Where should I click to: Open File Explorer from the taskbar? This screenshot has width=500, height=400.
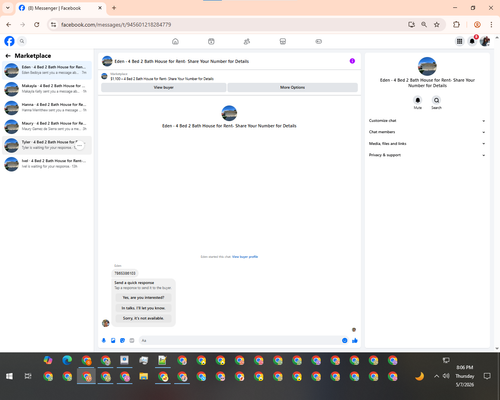point(144,376)
